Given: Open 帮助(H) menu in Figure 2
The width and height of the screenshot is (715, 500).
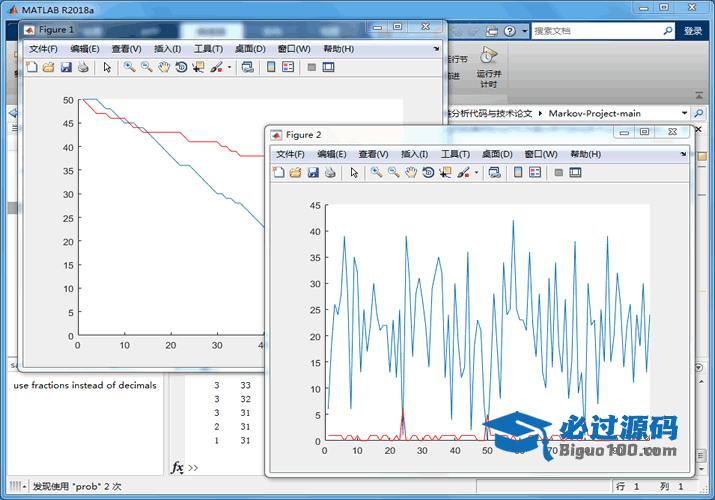Looking at the screenshot, I should click(585, 154).
